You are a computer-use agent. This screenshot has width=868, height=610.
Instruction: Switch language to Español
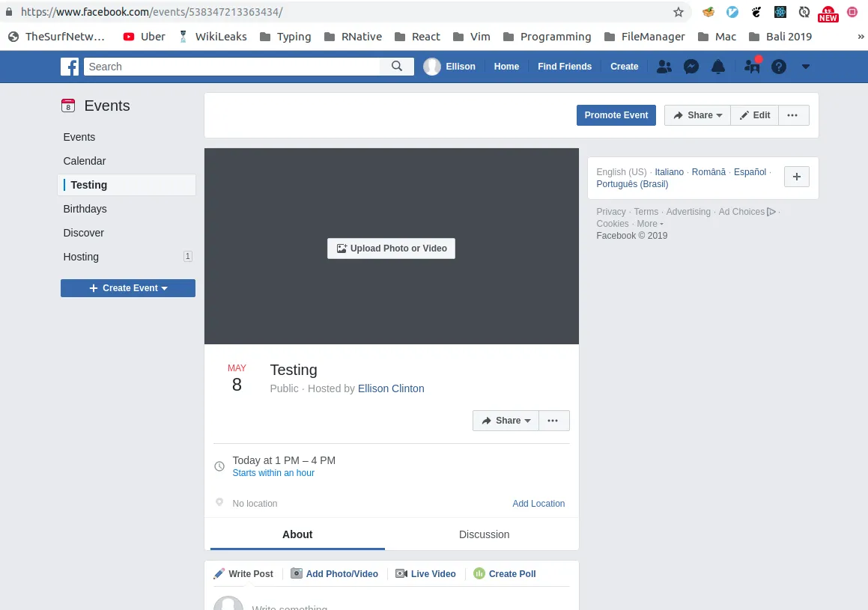(750, 172)
